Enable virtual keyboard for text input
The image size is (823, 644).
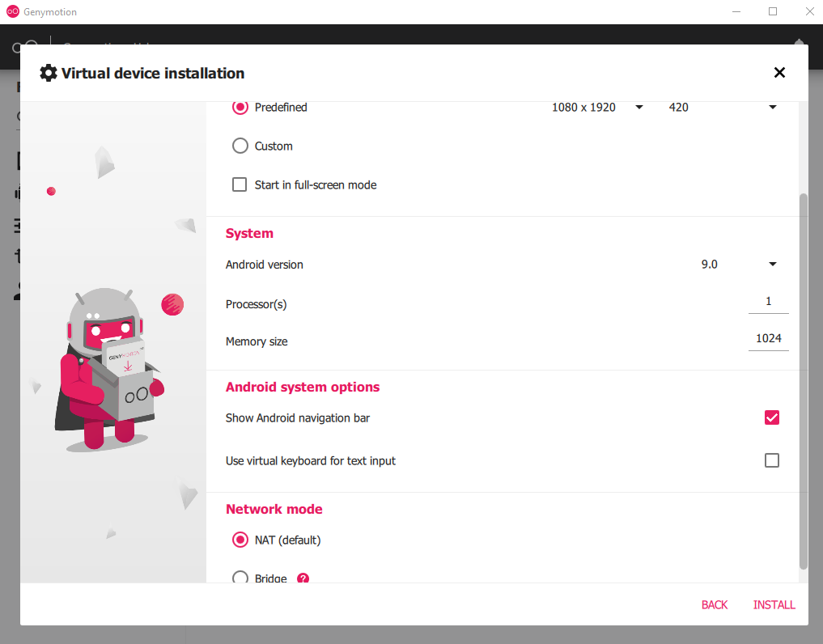771,460
